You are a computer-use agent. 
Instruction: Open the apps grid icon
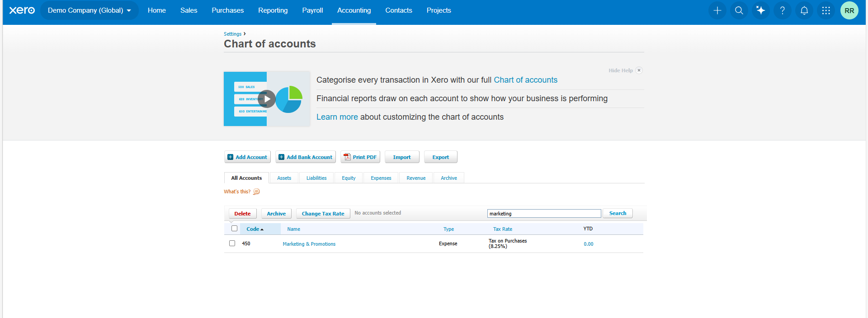(826, 10)
